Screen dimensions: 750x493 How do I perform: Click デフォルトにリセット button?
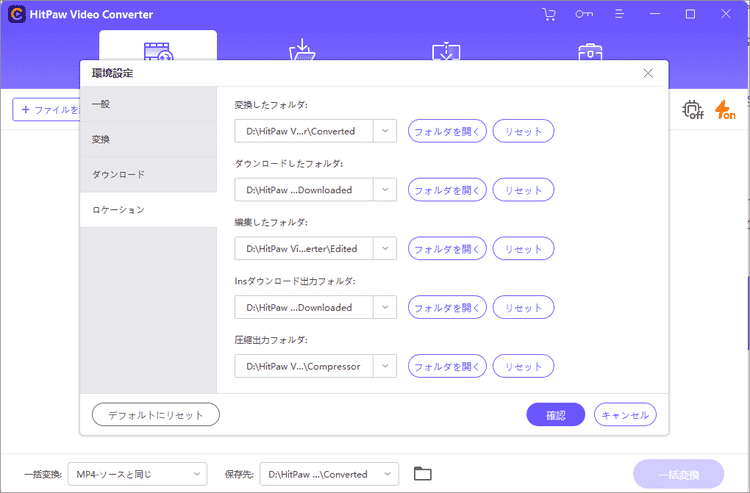pyautogui.click(x=155, y=415)
